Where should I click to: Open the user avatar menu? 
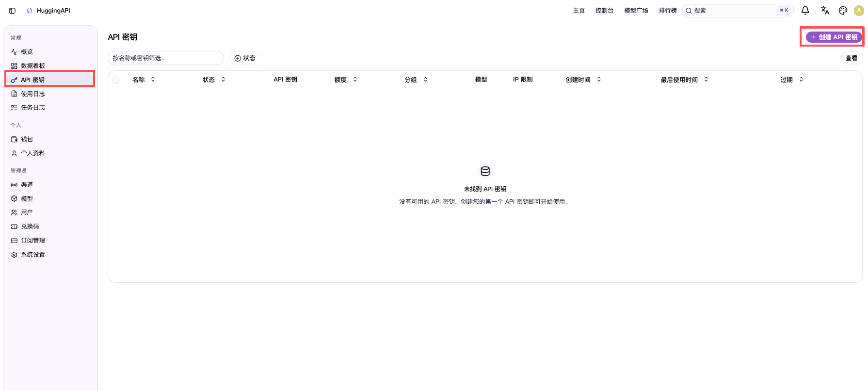click(x=859, y=10)
